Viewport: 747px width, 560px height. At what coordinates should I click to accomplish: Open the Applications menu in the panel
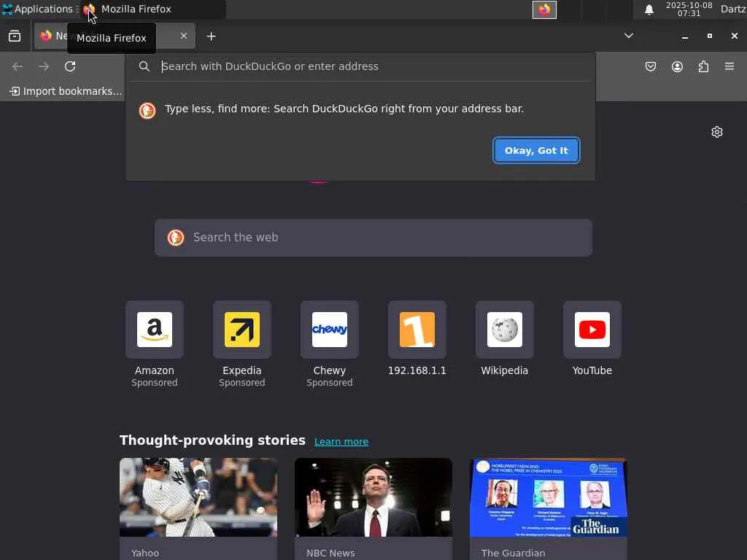click(39, 9)
